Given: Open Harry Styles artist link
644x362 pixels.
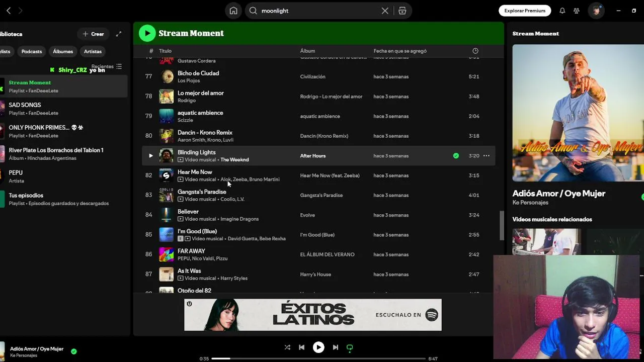Looking at the screenshot, I should click(234, 279).
